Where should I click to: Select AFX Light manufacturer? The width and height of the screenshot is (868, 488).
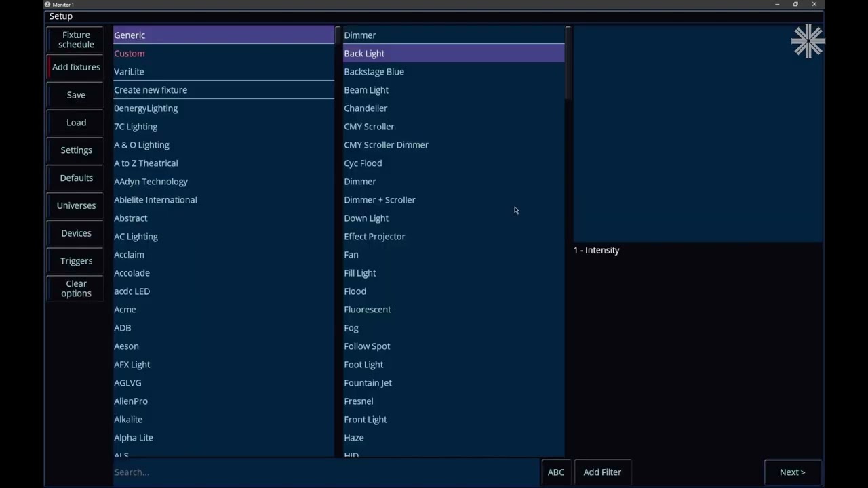pyautogui.click(x=224, y=365)
